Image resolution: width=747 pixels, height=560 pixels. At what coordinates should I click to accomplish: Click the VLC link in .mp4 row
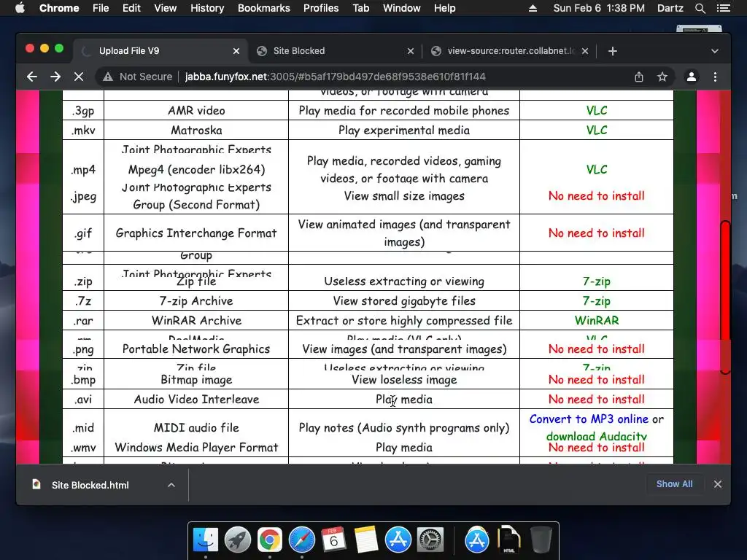click(x=597, y=169)
